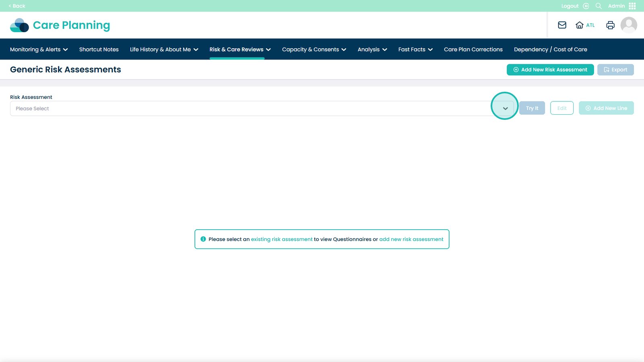Open the Fast Facts dropdown

415,49
